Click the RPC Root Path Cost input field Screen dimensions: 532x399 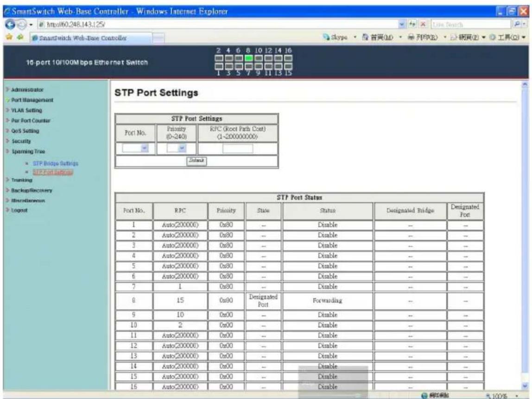tap(238, 148)
